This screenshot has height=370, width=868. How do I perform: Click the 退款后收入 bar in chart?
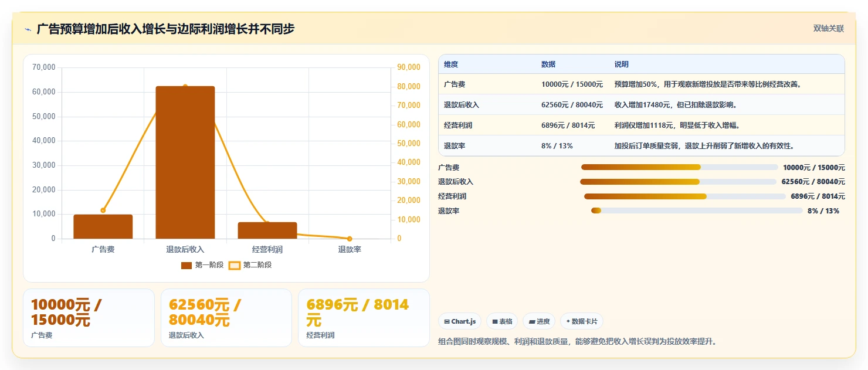[185, 162]
